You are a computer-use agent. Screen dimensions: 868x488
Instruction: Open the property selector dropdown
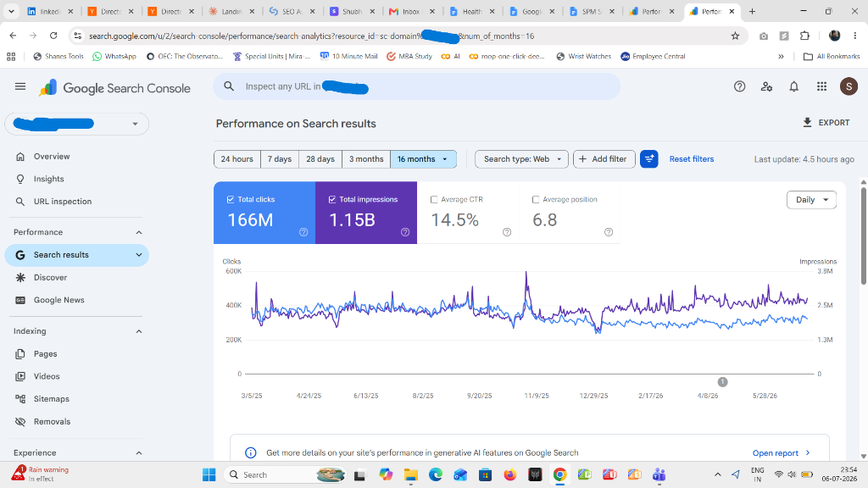click(x=77, y=124)
